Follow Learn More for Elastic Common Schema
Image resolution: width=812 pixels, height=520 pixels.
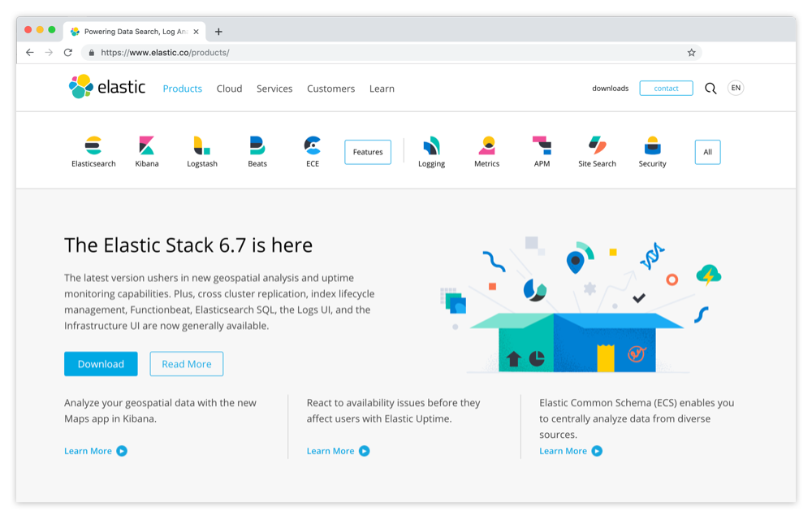tap(563, 451)
